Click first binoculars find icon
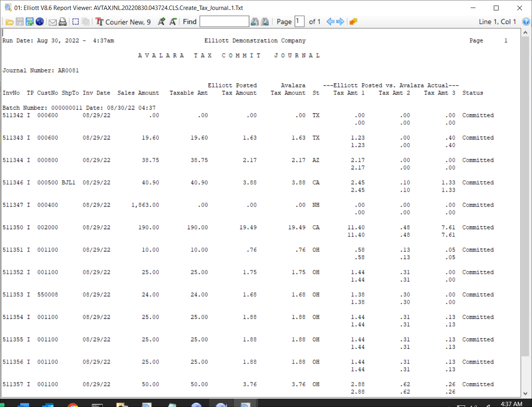This screenshot has height=407, width=532. [255, 22]
